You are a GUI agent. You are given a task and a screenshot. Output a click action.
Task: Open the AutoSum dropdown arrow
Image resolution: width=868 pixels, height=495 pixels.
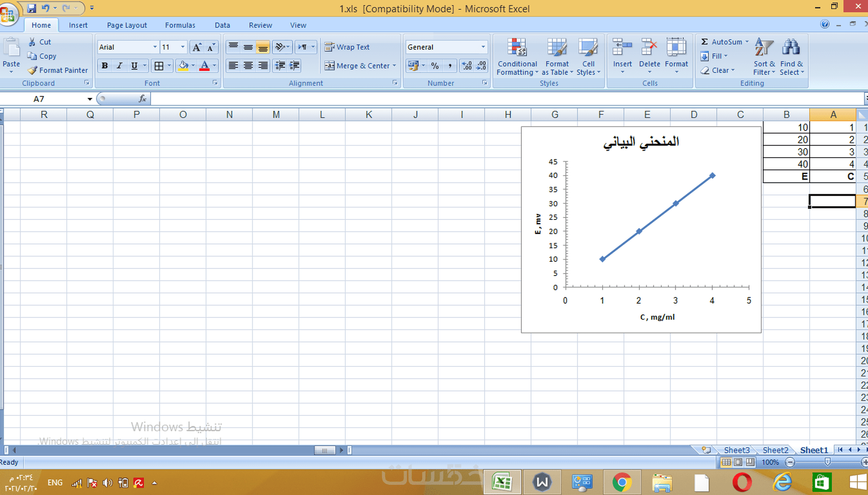coord(747,42)
